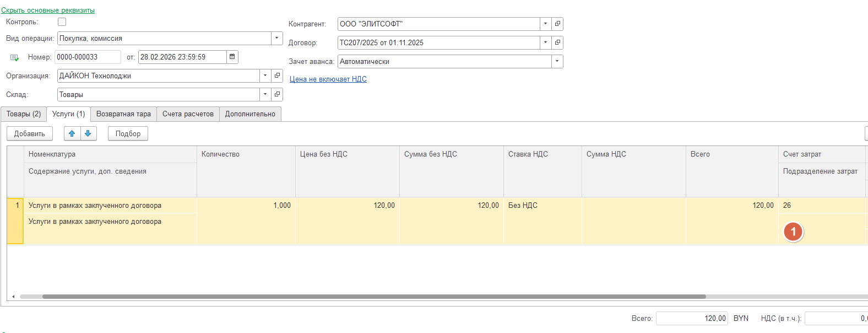This screenshot has width=868, height=333.
Task: Expand the Зачет аванса dropdown
Action: (x=557, y=61)
